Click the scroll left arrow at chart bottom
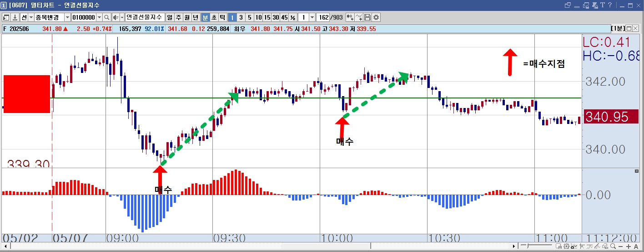The height and width of the screenshot is (252, 644). point(5,246)
